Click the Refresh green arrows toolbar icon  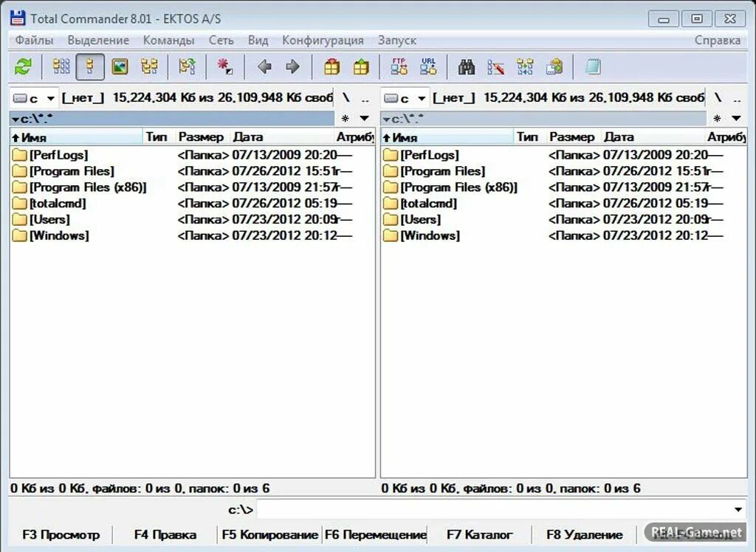pyautogui.click(x=23, y=66)
